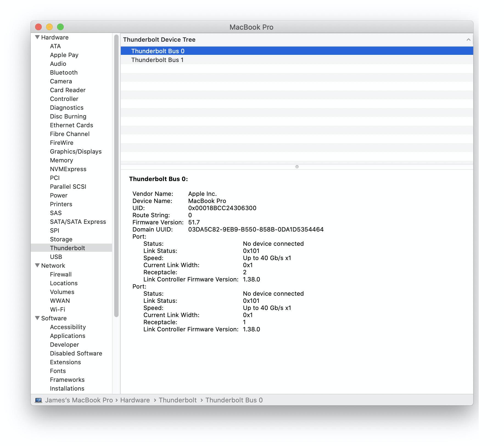Click the yellow minimize window button
The height and width of the screenshot is (446, 504).
coord(49,27)
